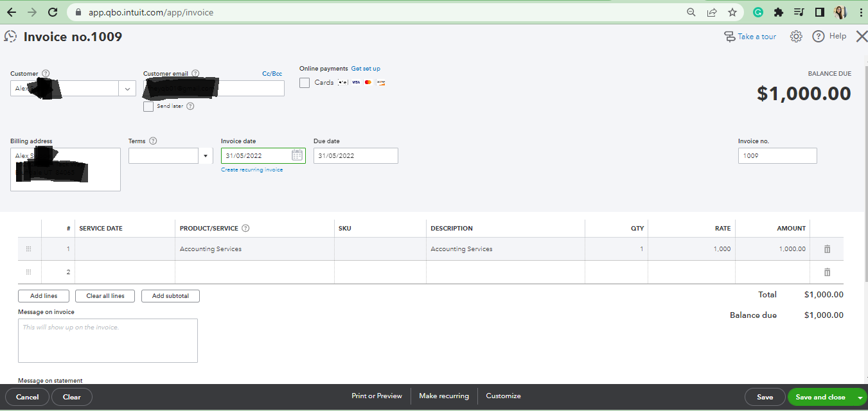
Task: View site info via the address bar padlock
Action: 78,12
